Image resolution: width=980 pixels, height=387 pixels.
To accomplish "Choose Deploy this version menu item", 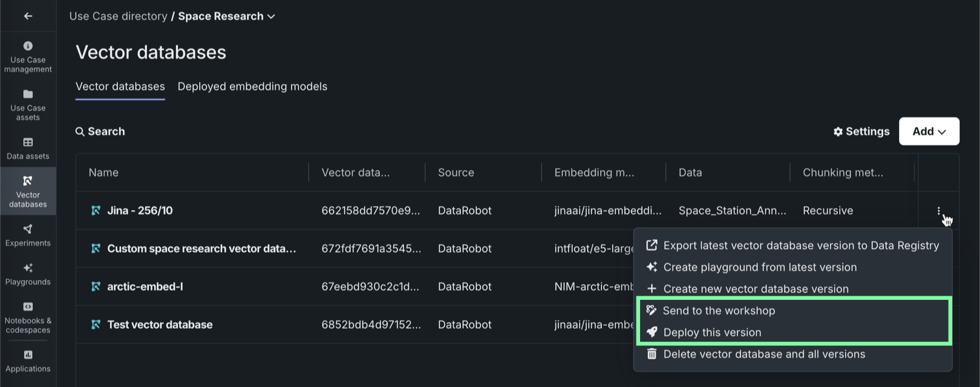I will click(712, 333).
